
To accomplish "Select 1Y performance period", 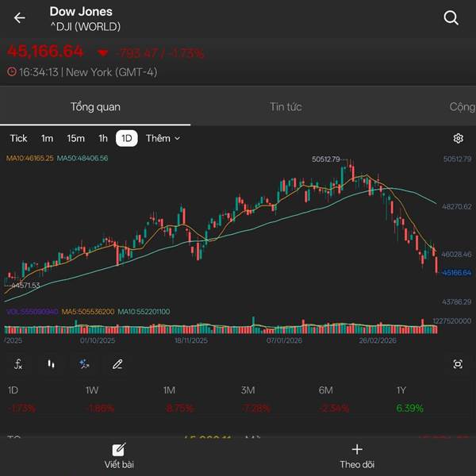I will point(401,390).
